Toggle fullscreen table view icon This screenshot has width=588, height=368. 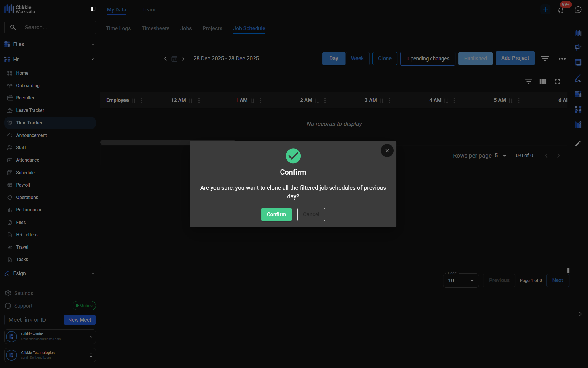[557, 82]
